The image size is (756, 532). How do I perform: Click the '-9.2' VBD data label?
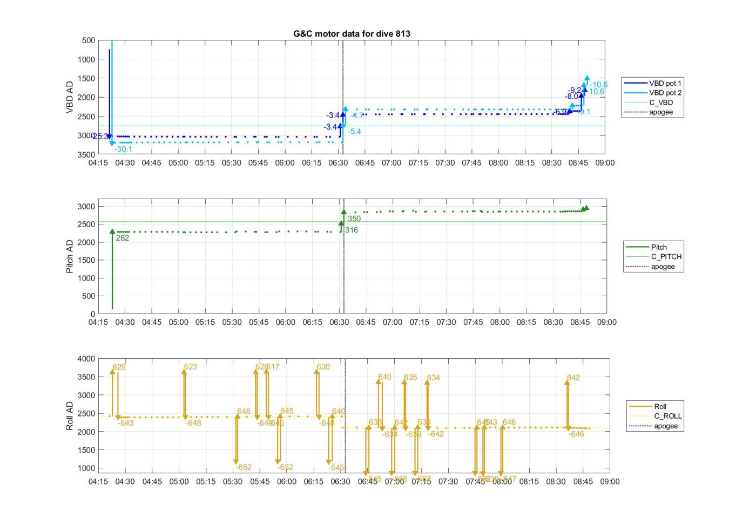coord(575,90)
